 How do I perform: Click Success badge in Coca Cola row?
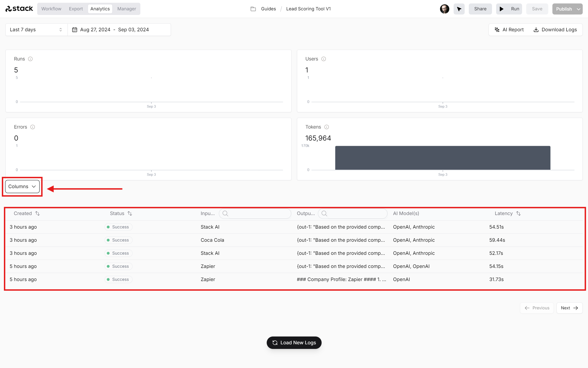[x=119, y=240]
